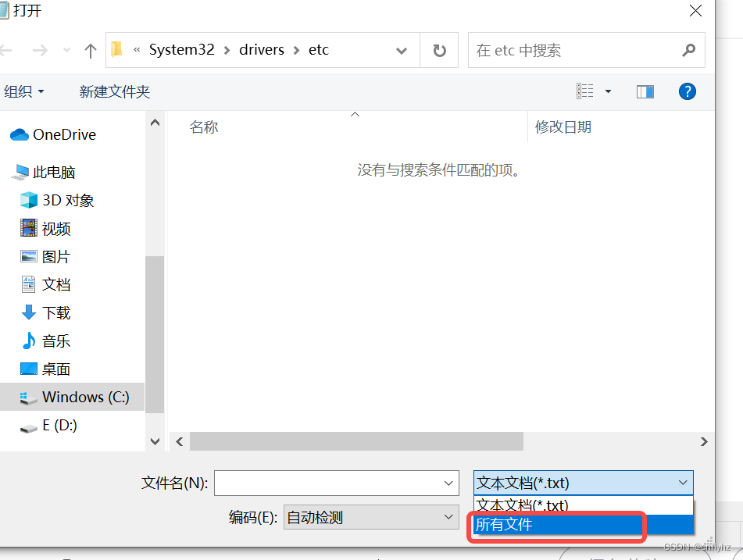Image resolution: width=743 pixels, height=560 pixels.
Task: Choose 文本文档(*.txt) from the list
Action: pyautogui.click(x=584, y=505)
